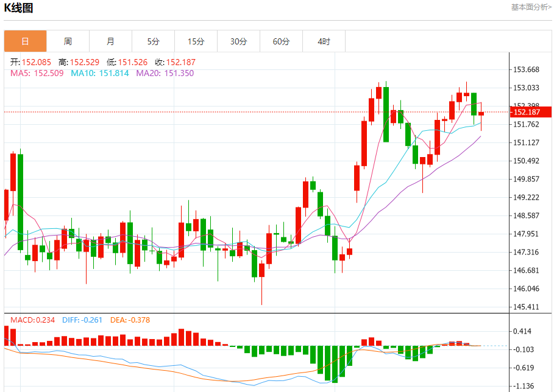Show the 30分 K-line chart
The height and width of the screenshot is (392, 554).
pos(238,41)
